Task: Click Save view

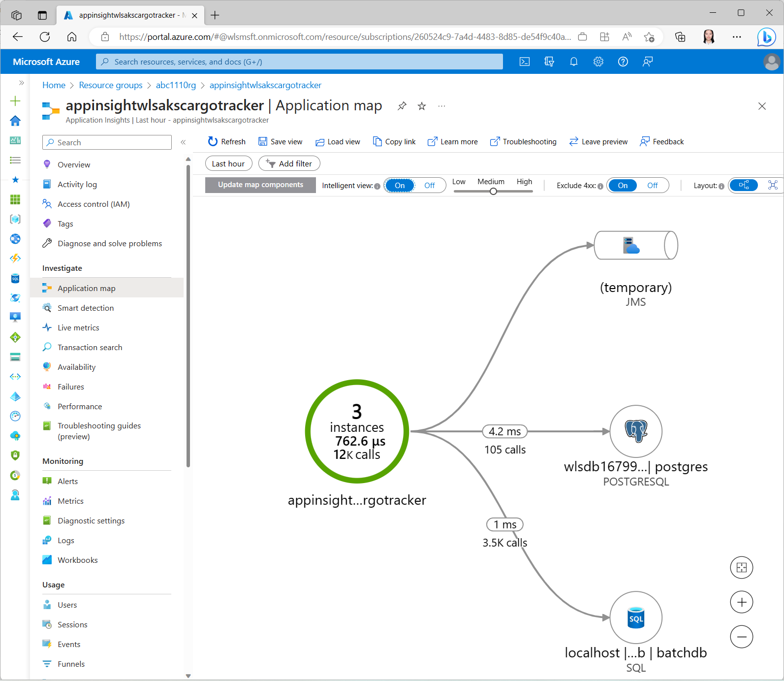Action: (x=281, y=142)
